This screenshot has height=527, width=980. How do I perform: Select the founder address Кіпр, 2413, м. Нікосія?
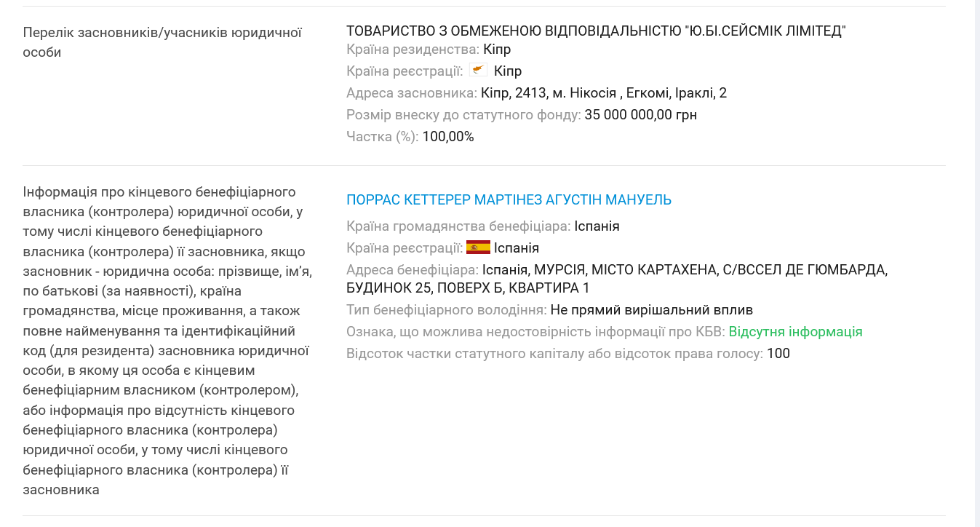pos(604,92)
